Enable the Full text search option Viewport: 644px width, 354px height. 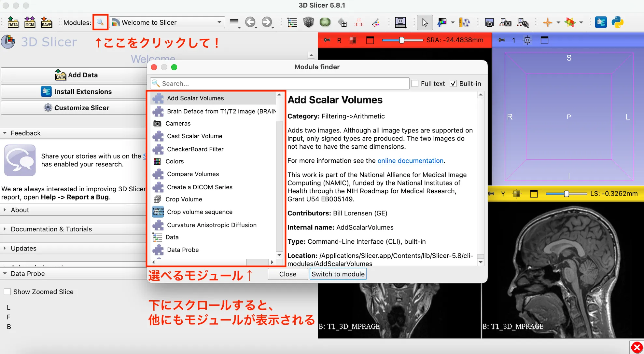(415, 84)
